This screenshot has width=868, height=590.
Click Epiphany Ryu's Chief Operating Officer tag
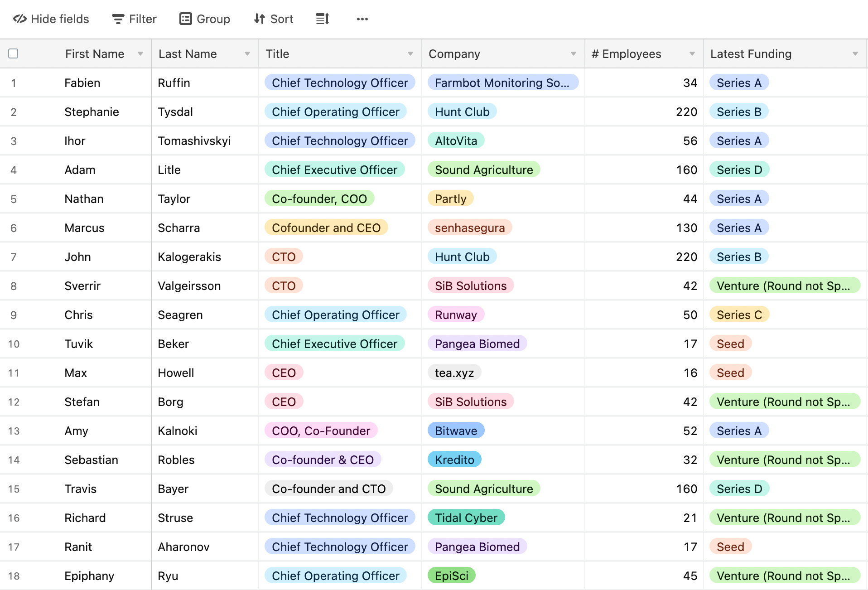(x=335, y=576)
